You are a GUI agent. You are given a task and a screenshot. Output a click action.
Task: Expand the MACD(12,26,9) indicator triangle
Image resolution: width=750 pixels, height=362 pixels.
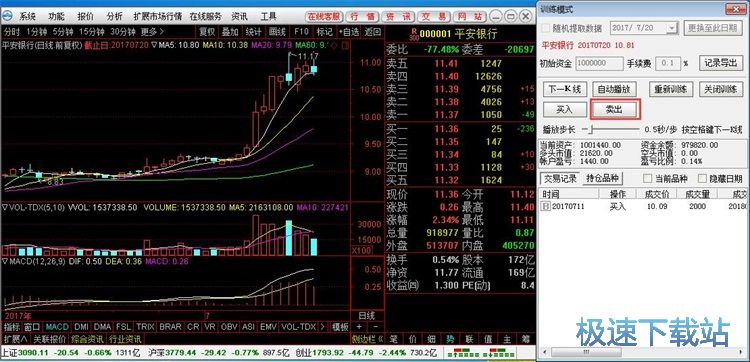5,262
